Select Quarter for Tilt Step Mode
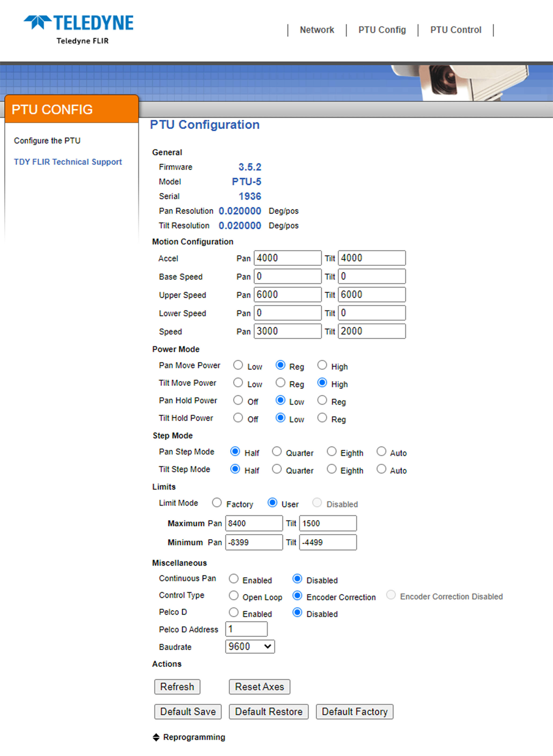553x756 pixels. pyautogui.click(x=277, y=469)
